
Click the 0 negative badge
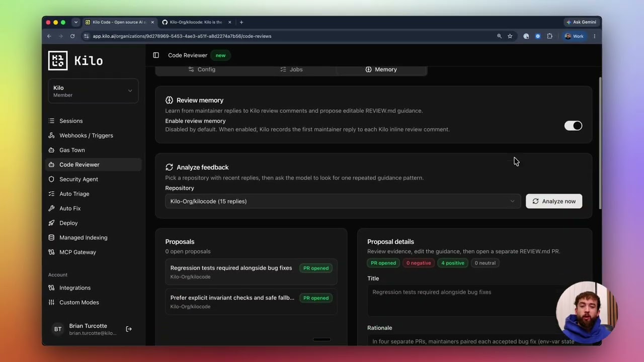coord(419,263)
